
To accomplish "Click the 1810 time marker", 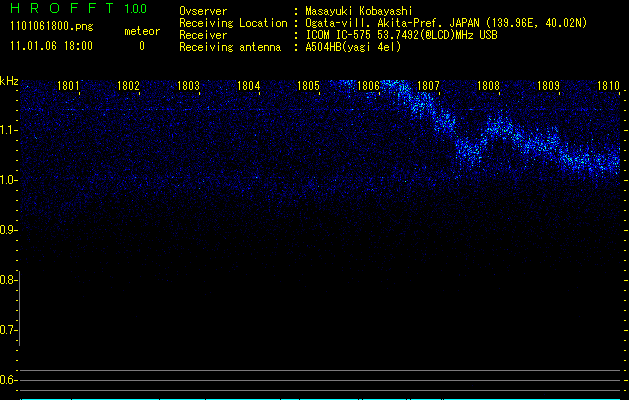I will point(609,86).
